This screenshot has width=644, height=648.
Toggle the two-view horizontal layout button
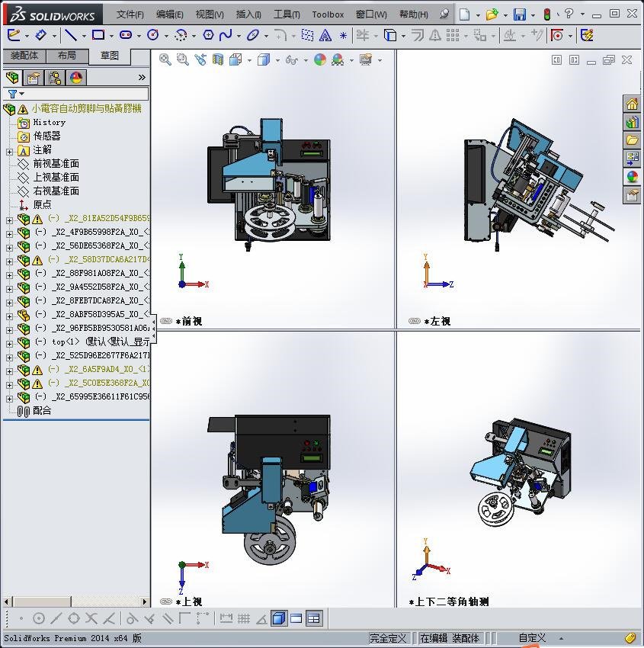[296, 618]
